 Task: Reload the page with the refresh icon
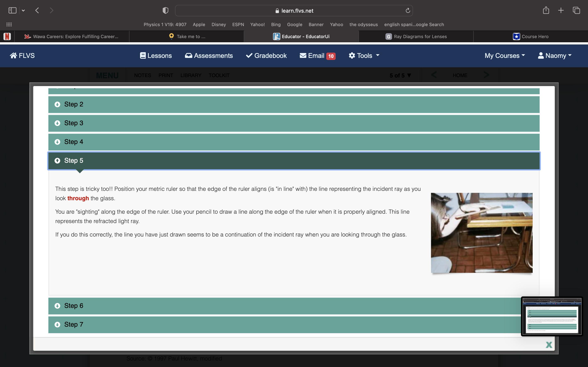point(408,10)
